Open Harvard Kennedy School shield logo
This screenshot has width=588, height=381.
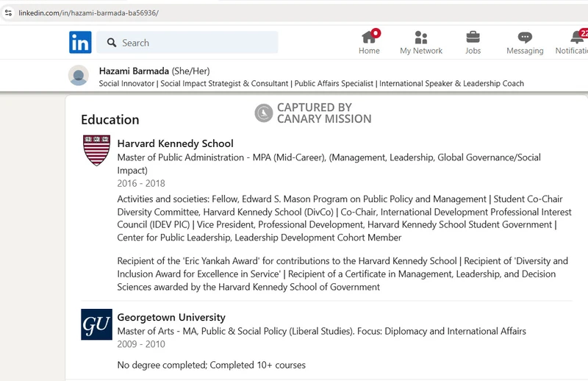pos(96,150)
